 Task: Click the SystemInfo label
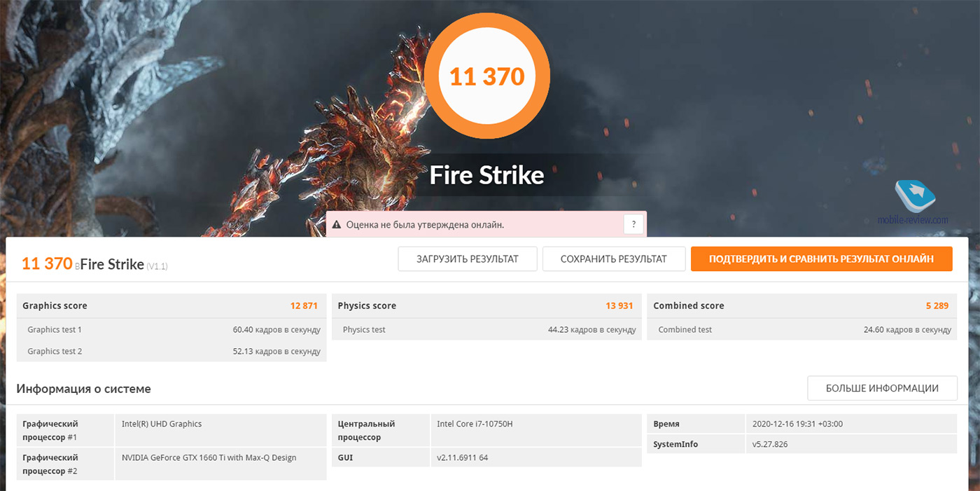click(675, 444)
